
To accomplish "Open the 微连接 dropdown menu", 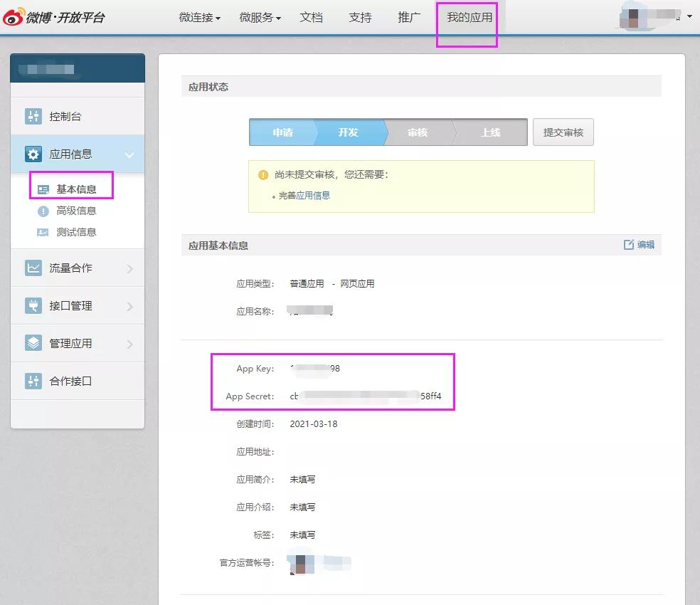I will tap(199, 17).
